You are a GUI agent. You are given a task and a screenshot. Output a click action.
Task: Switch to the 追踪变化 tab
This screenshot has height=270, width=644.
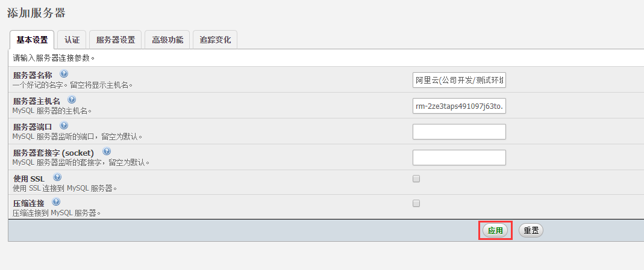215,40
